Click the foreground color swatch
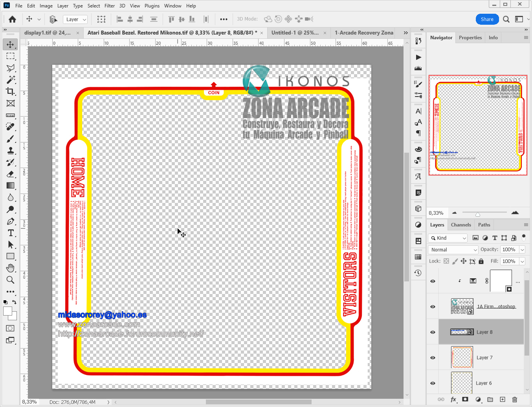 pyautogui.click(x=7, y=311)
